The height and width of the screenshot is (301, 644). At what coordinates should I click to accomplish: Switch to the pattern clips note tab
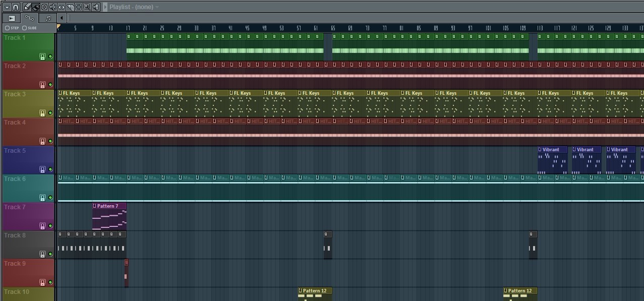[x=48, y=18]
